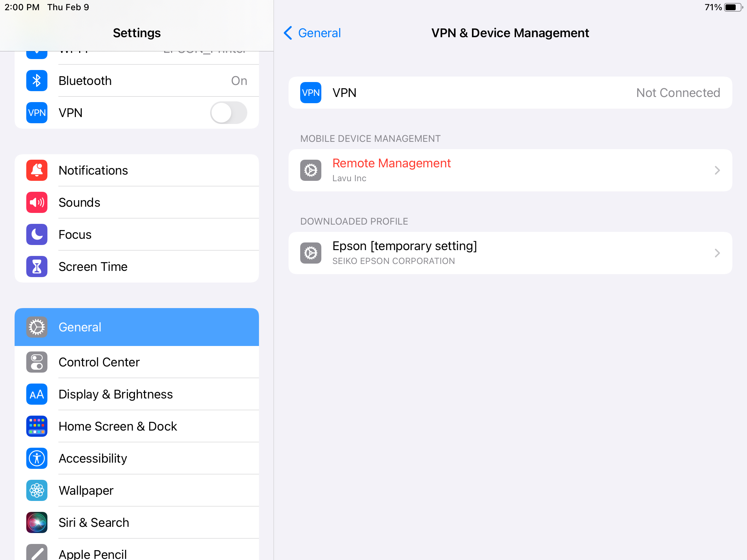This screenshot has width=747, height=560.
Task: Open Bluetooth settings via its icon
Action: (36, 81)
